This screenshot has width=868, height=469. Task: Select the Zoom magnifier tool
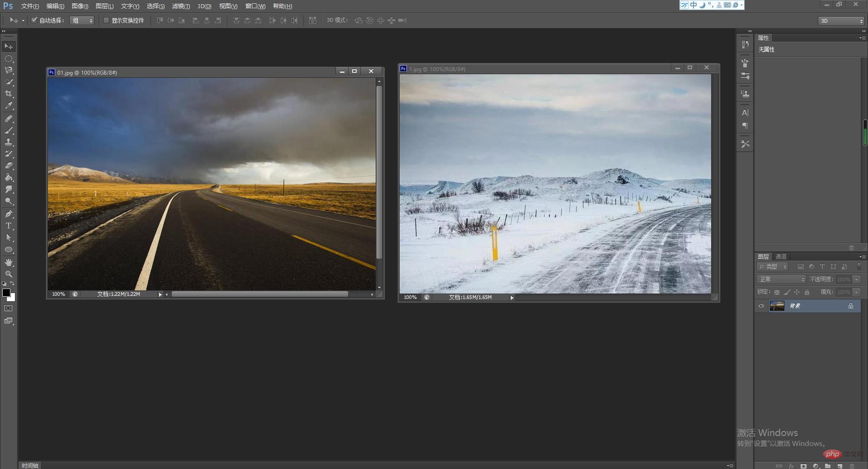point(9,274)
